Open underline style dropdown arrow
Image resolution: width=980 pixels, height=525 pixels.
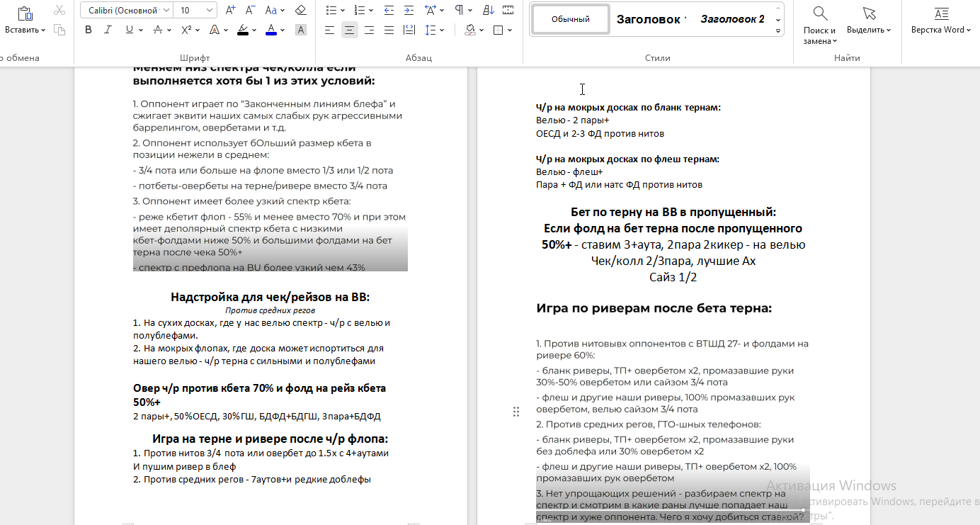(x=141, y=30)
